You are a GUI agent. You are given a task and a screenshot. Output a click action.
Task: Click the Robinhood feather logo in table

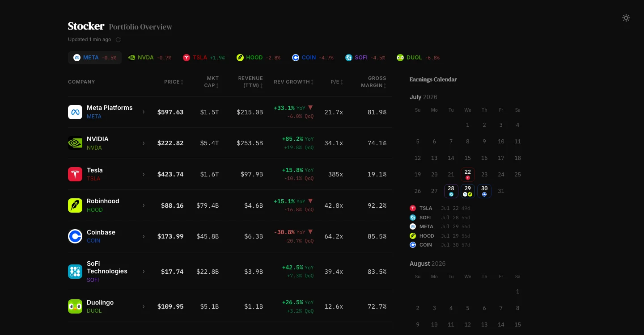click(75, 205)
